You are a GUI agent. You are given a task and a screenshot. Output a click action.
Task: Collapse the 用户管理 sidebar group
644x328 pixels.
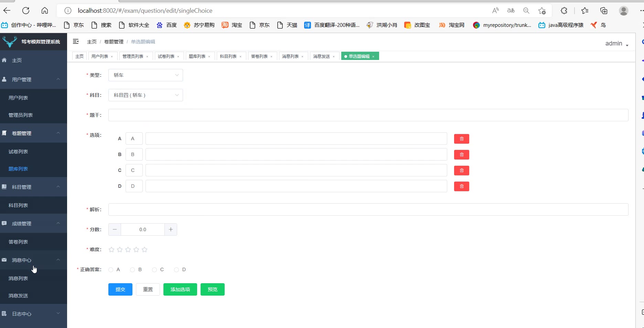point(33,79)
